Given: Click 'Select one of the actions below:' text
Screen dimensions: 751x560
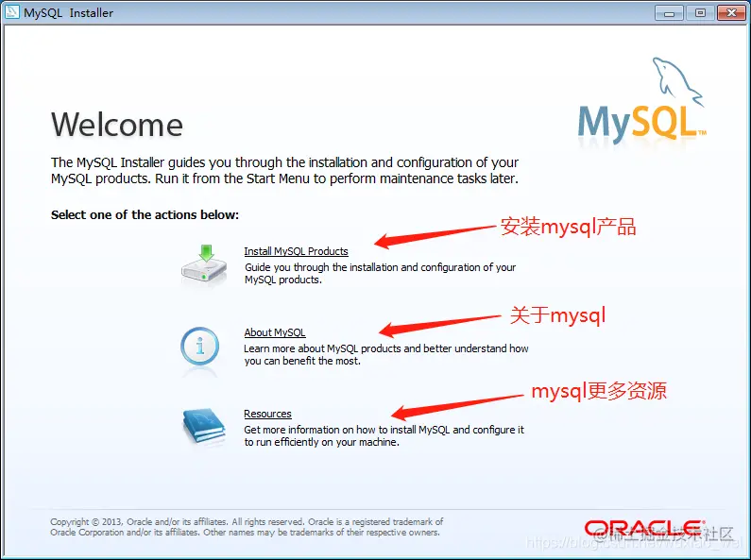Looking at the screenshot, I should click(145, 215).
